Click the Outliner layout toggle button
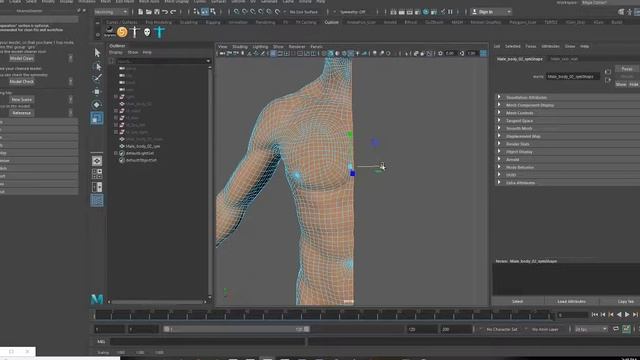The image size is (640, 360). point(97,200)
